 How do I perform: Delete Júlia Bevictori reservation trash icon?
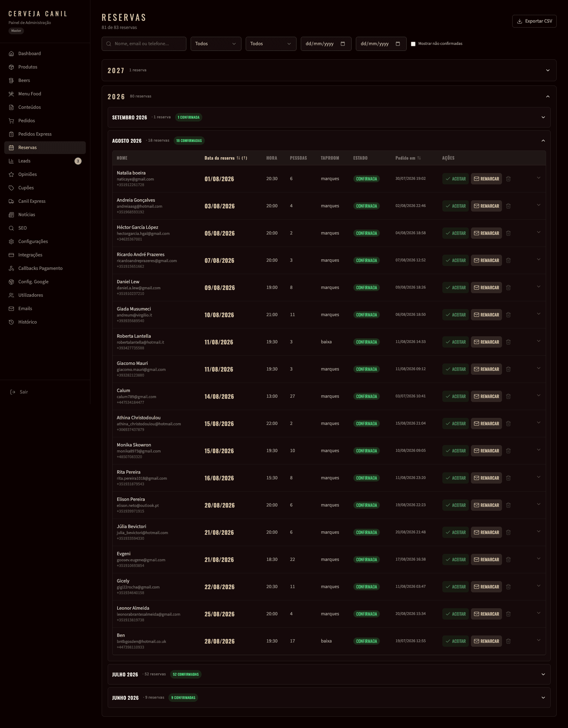click(x=508, y=532)
